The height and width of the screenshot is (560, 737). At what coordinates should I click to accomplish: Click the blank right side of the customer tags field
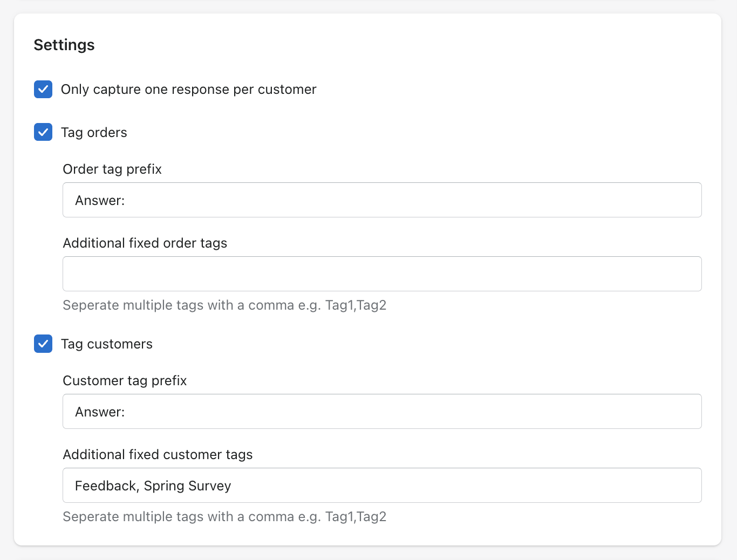(x=486, y=486)
